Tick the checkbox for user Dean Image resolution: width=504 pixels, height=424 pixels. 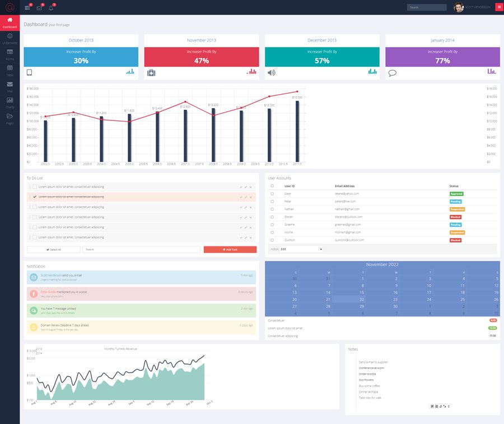coord(272,194)
